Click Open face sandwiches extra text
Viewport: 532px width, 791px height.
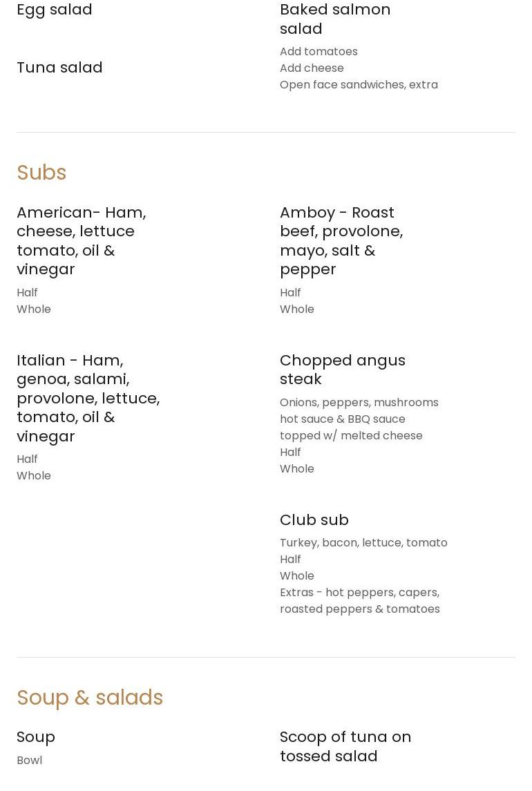(x=359, y=84)
